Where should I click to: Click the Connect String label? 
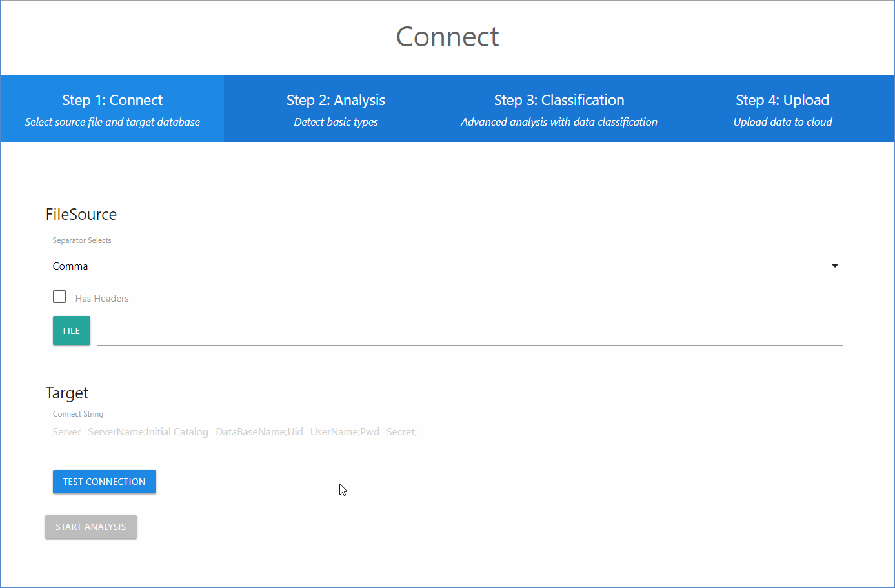click(x=78, y=414)
